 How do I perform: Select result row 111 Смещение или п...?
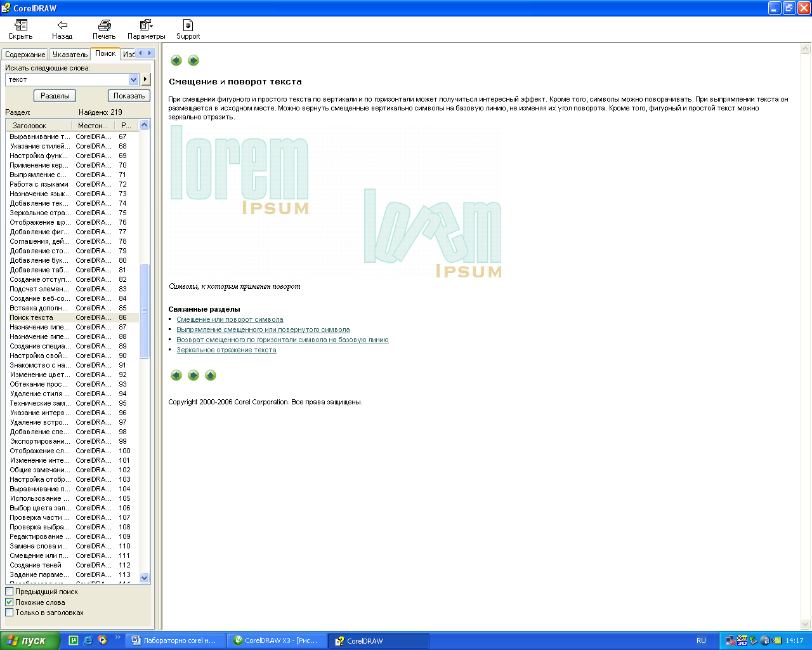click(x=72, y=555)
